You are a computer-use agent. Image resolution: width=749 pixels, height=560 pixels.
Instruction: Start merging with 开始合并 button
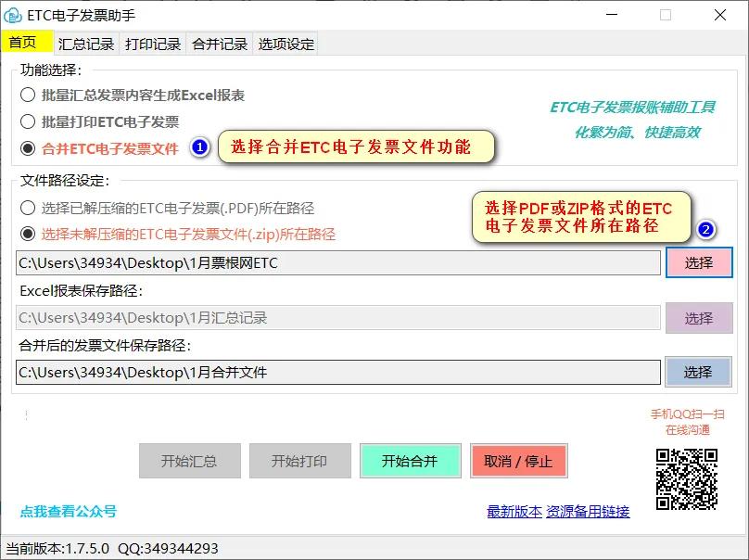(411, 461)
